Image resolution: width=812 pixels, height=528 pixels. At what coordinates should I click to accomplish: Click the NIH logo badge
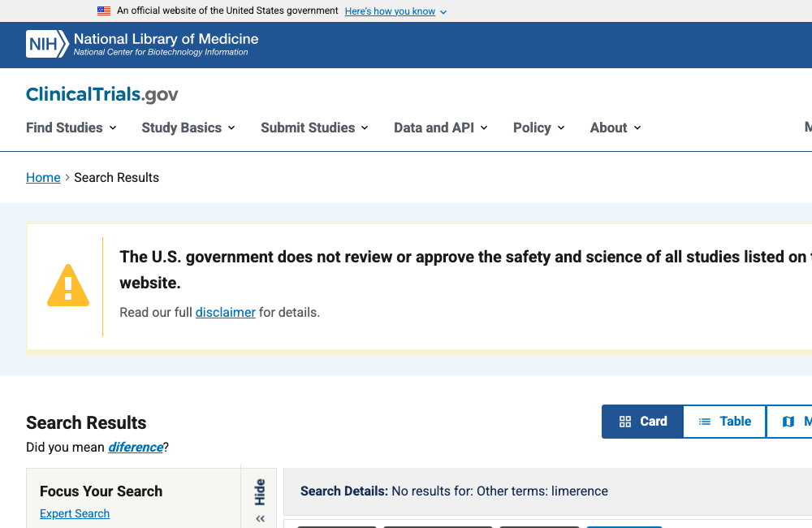click(x=47, y=44)
